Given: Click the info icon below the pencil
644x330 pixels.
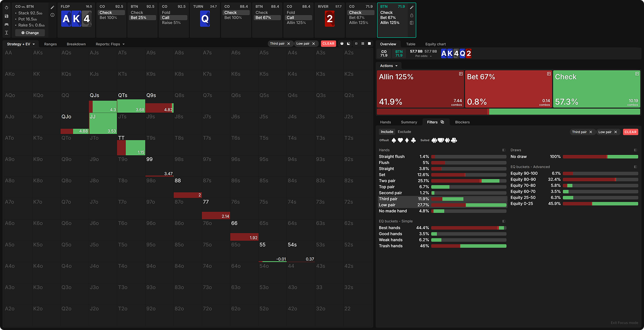Looking at the screenshot, I should point(52,15).
